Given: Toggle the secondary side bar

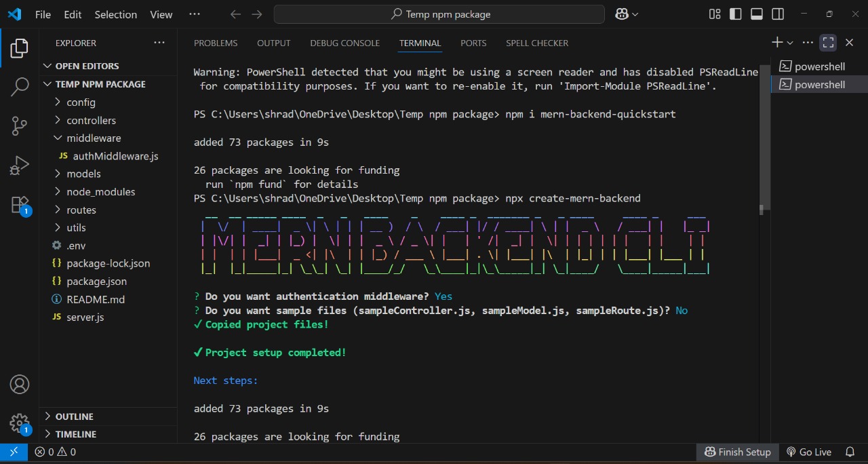Looking at the screenshot, I should pyautogui.click(x=778, y=14).
